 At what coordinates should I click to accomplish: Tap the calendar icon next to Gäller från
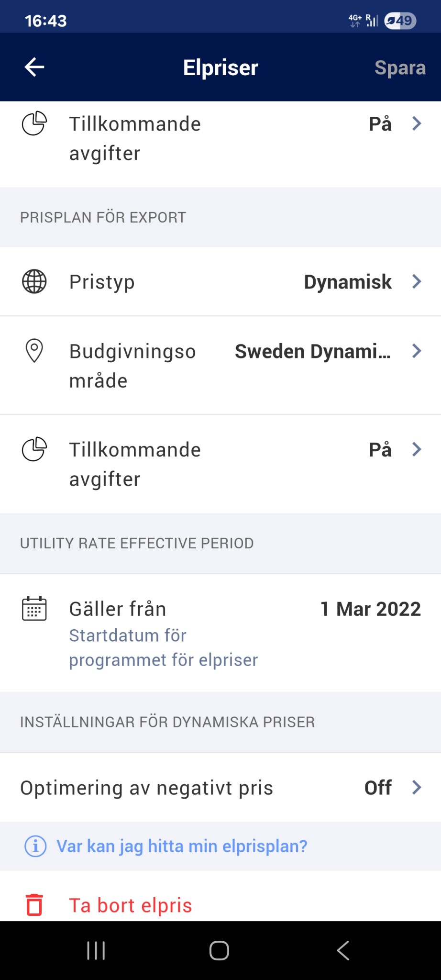pos(34,609)
